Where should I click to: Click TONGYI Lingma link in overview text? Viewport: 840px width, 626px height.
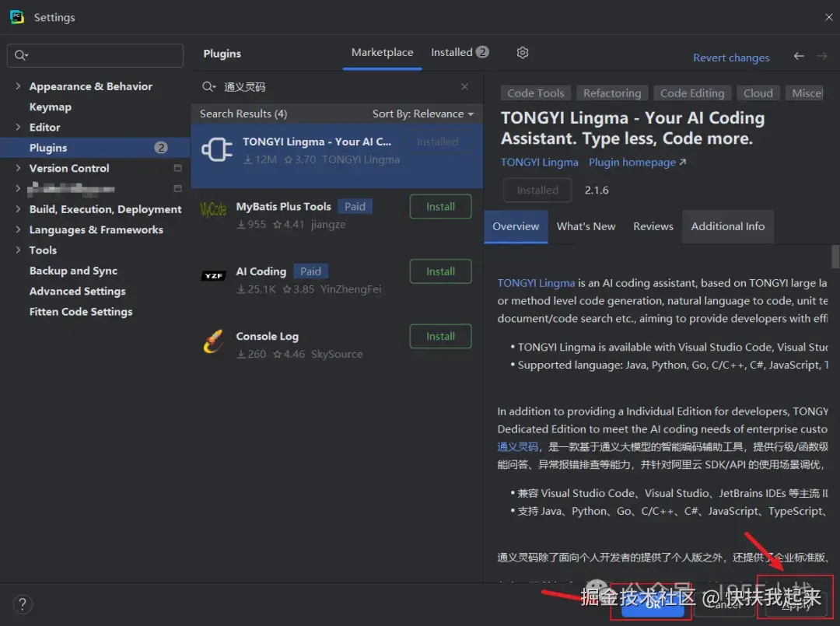536,283
